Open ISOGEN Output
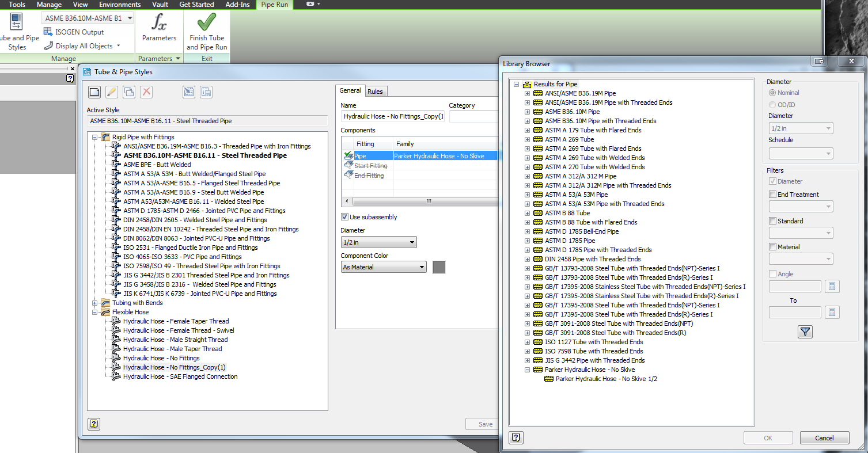 pyautogui.click(x=74, y=32)
